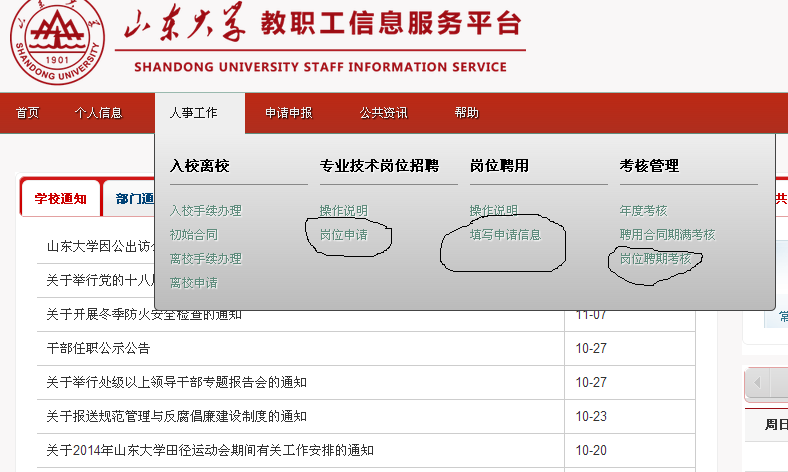Open the 干部任职公示公告 notice

pos(98,348)
